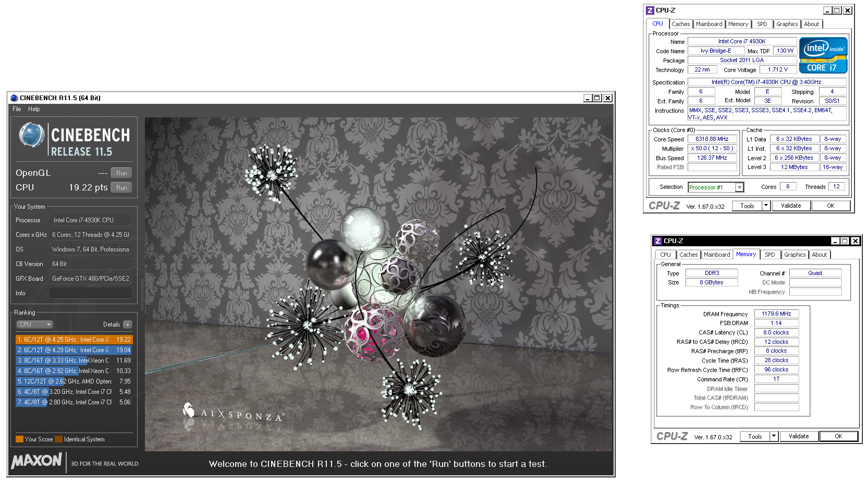Minimize the Cinebench window

click(588, 98)
